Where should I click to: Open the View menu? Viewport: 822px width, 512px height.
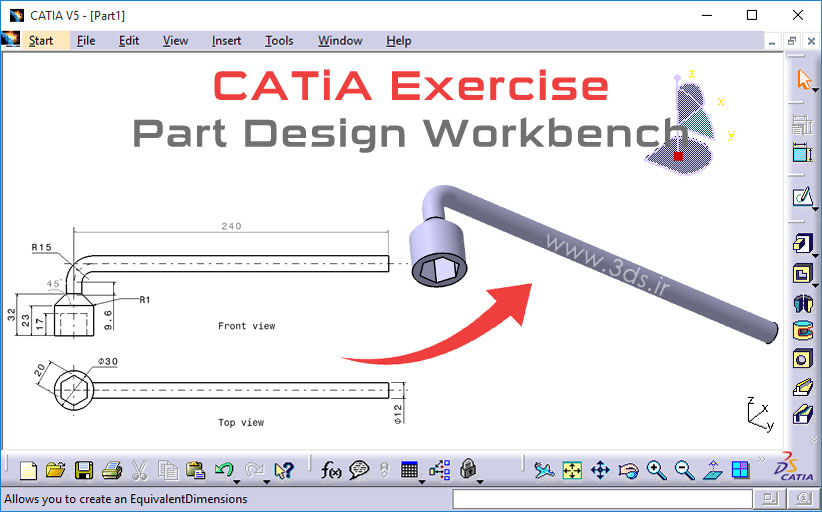[175, 41]
